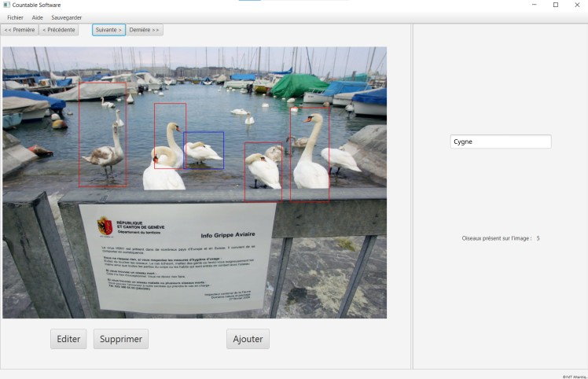Select the leftmost red bounding box
Image resolution: width=588 pixels, height=379 pixels.
click(x=102, y=134)
